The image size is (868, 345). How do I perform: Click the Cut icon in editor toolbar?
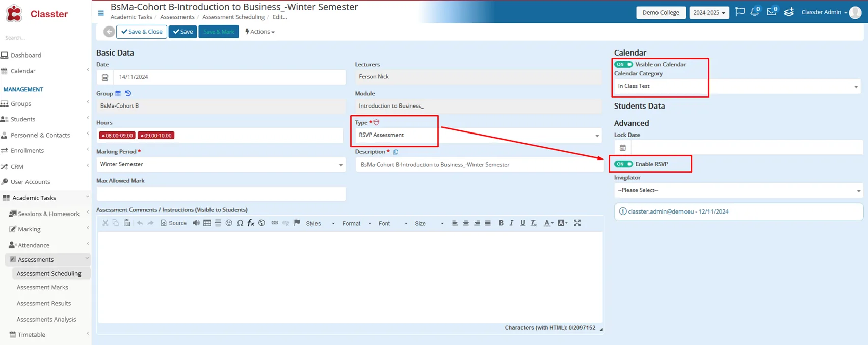[105, 223]
